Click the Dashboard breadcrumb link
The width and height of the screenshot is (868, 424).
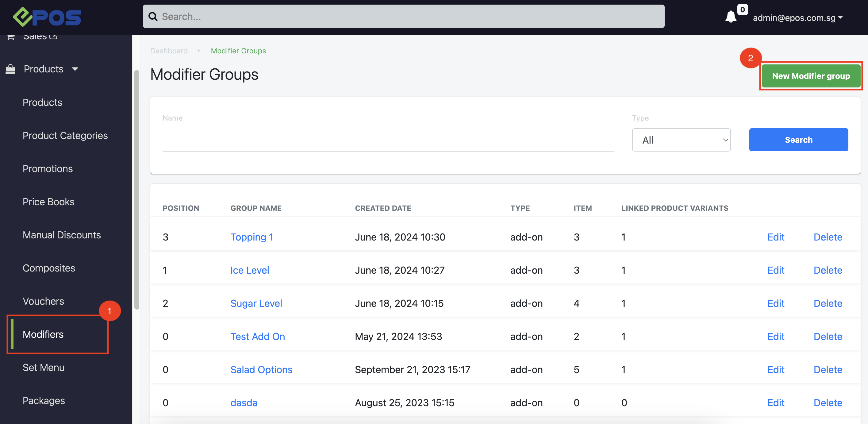click(x=169, y=51)
